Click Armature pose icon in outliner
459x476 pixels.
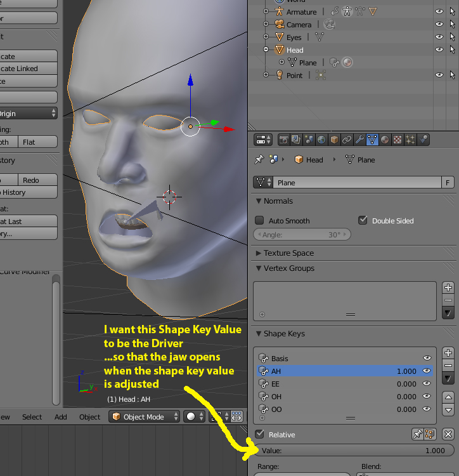pyautogui.click(x=347, y=12)
